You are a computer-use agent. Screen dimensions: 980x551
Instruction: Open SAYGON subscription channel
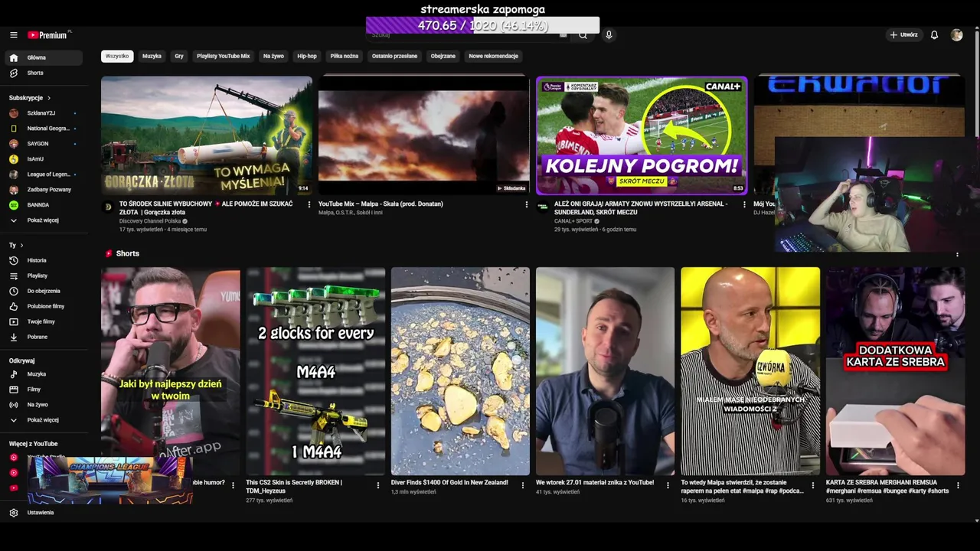[45, 144]
